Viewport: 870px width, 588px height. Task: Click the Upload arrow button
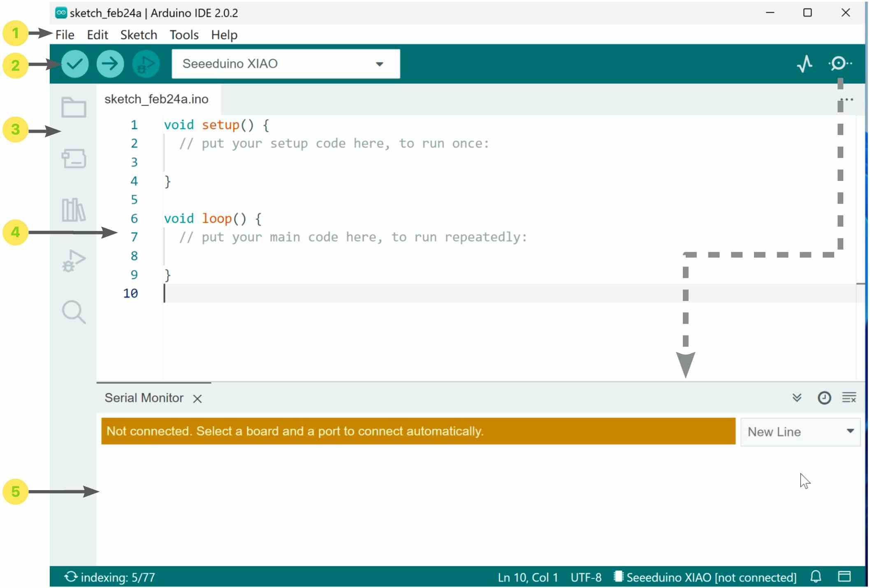110,64
